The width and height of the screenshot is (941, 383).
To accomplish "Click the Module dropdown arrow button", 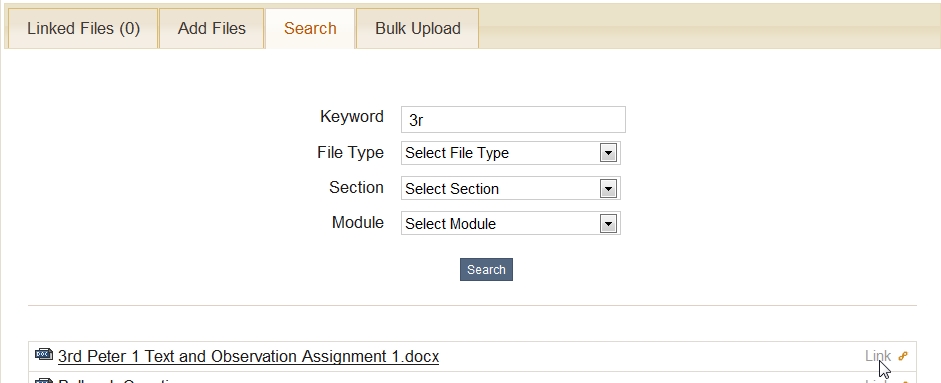I will coord(608,224).
